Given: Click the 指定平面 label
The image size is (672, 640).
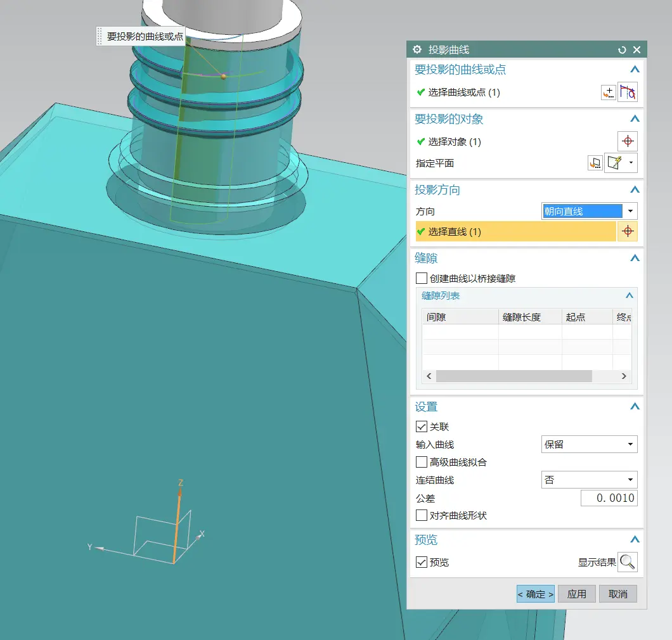Looking at the screenshot, I should [434, 163].
